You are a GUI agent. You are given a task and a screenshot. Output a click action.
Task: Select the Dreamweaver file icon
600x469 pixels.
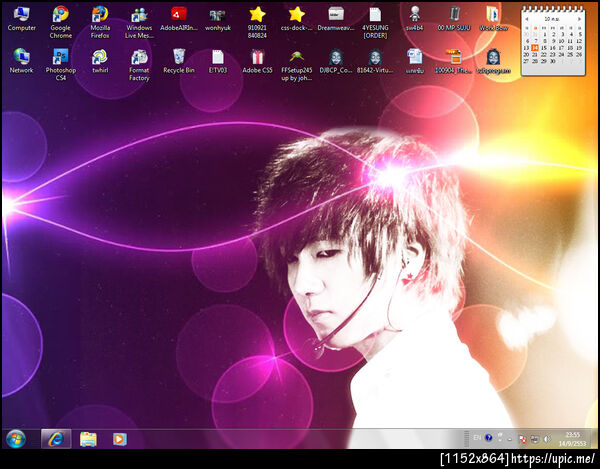336,19
